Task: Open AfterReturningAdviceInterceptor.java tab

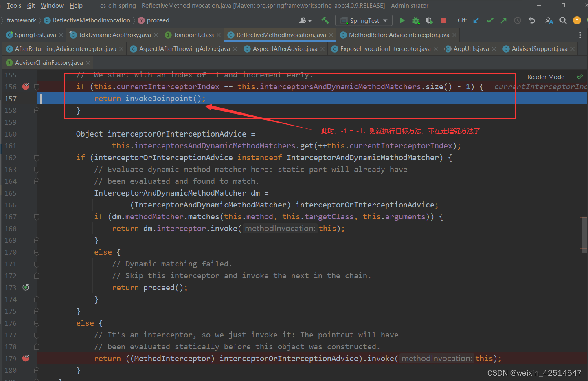Action: click(65, 49)
